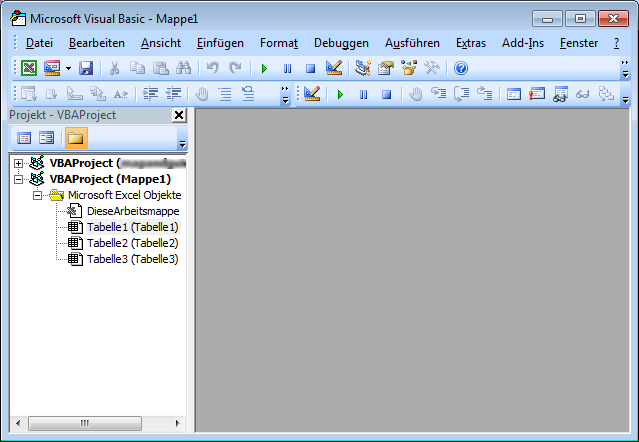Open the Immediate Window icon
The image size is (639, 442).
click(537, 94)
